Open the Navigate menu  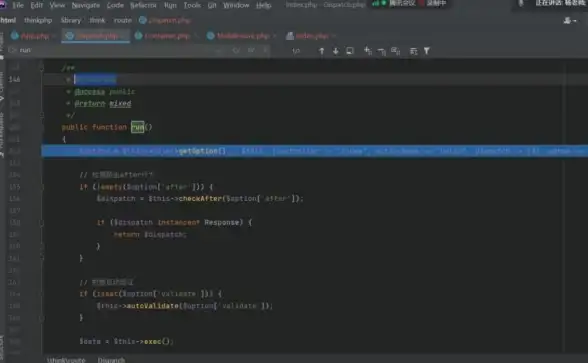[86, 6]
